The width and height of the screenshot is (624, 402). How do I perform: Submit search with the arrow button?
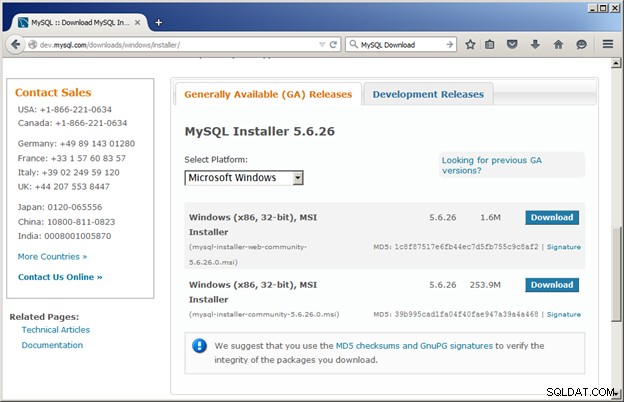449,45
